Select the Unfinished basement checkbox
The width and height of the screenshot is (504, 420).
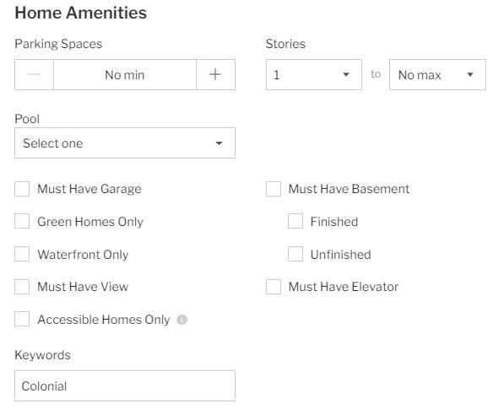click(295, 254)
